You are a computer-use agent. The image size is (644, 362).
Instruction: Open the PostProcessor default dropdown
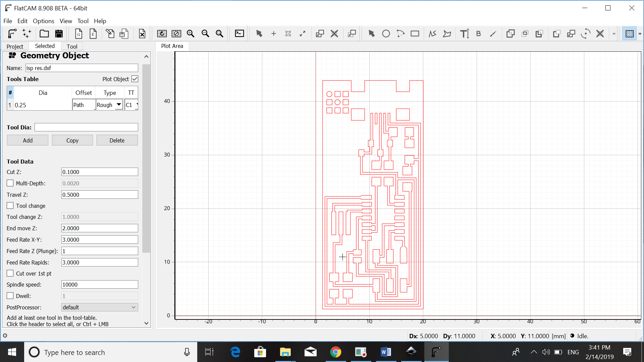100,307
